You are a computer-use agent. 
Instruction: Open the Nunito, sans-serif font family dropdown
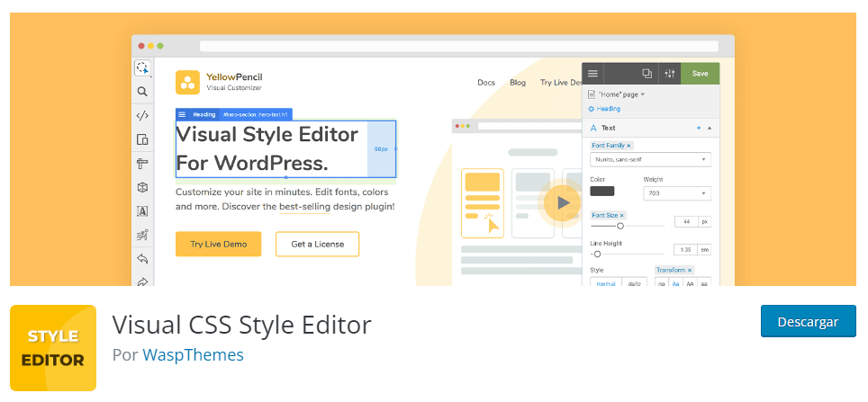coord(651,159)
